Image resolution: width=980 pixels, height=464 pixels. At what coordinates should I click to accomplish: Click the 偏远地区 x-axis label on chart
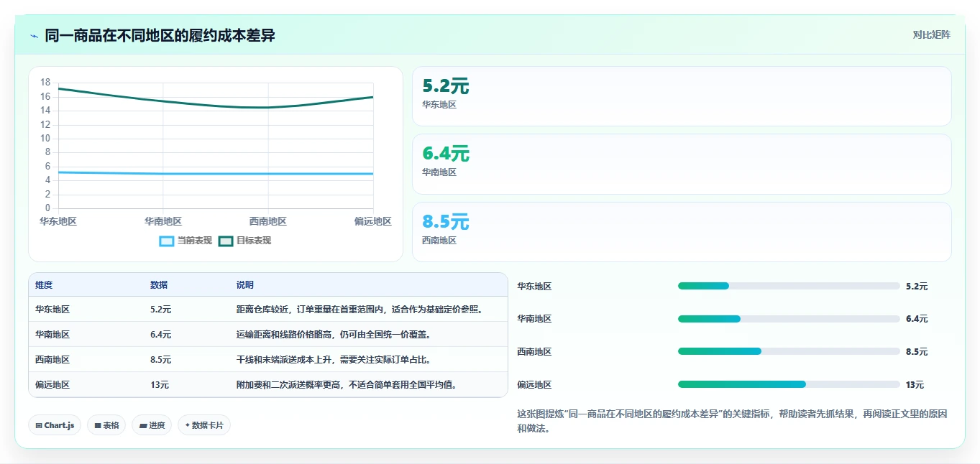click(x=373, y=221)
